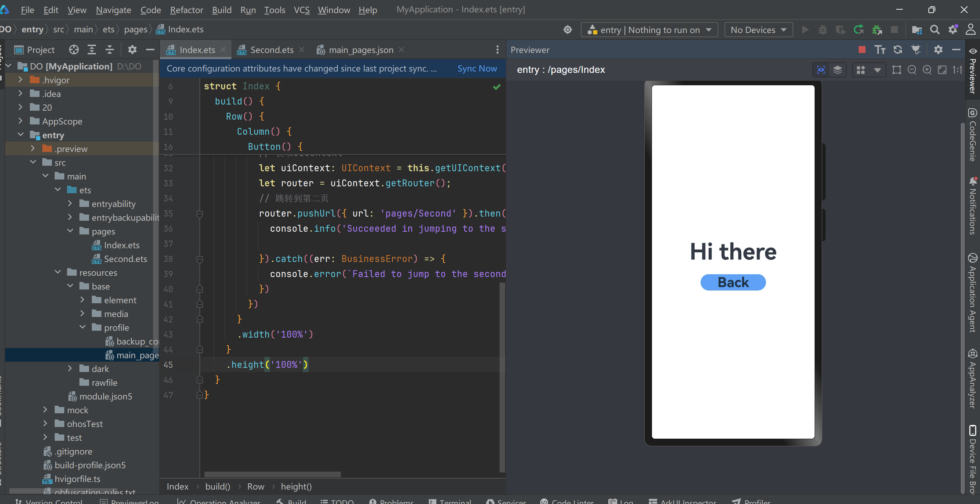Toggle the Previewer 1:1 actual size
The width and height of the screenshot is (980, 504).
(957, 69)
